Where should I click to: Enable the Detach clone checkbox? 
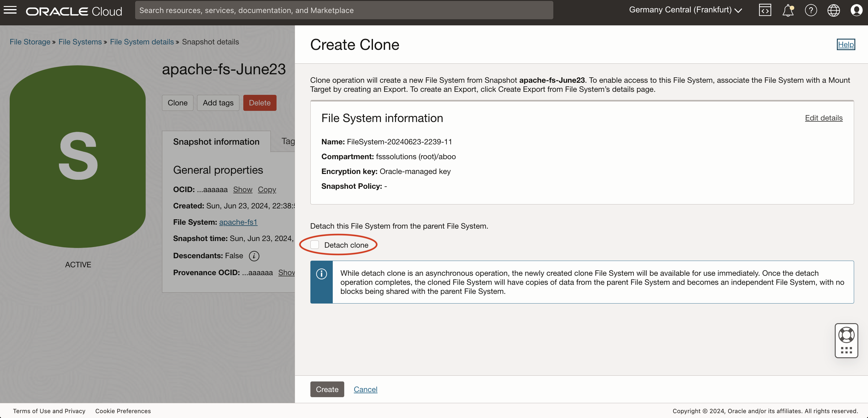(x=315, y=245)
